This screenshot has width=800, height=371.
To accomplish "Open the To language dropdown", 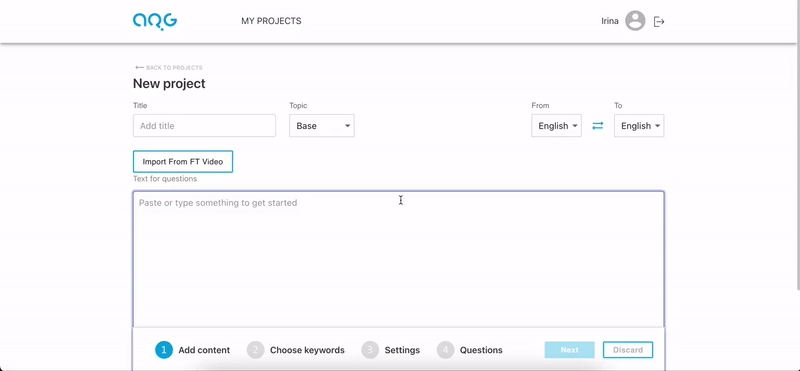I will (639, 126).
